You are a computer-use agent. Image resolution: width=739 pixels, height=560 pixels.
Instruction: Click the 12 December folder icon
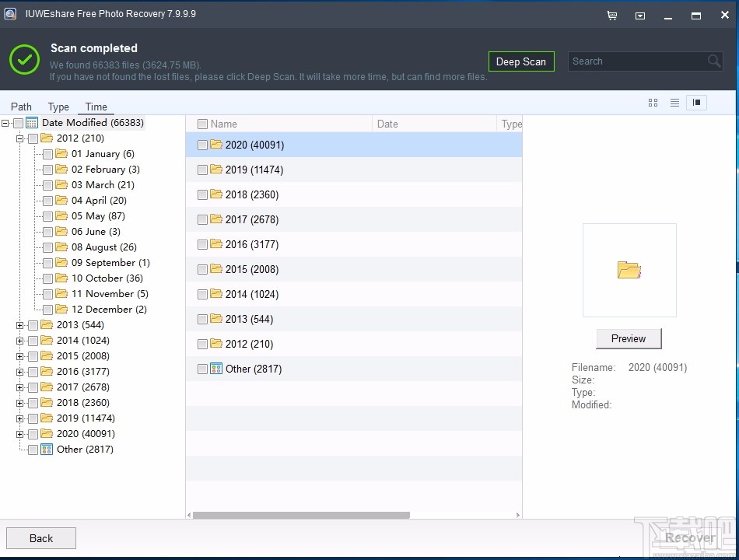click(x=61, y=310)
